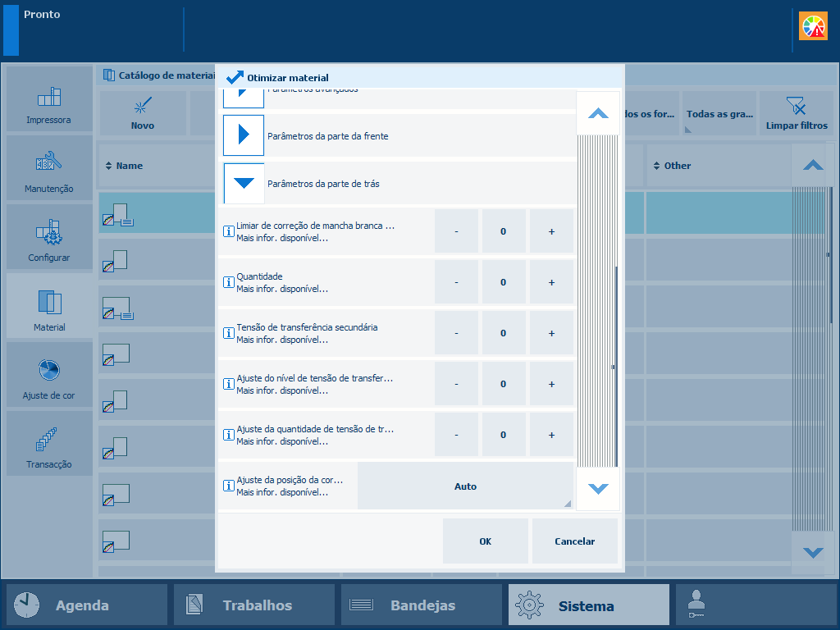Image resolution: width=840 pixels, height=630 pixels.
Task: Click the catalog list down arrow
Action: point(813,552)
